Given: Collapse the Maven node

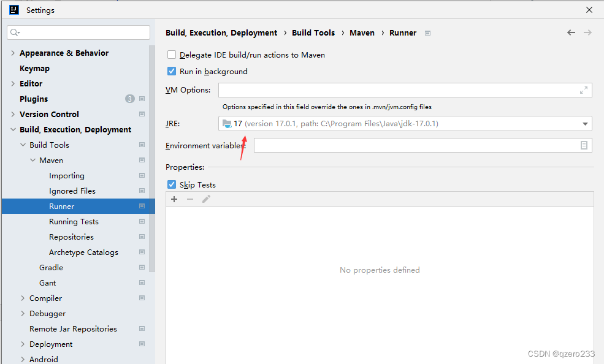Looking at the screenshot, I should (x=32, y=160).
